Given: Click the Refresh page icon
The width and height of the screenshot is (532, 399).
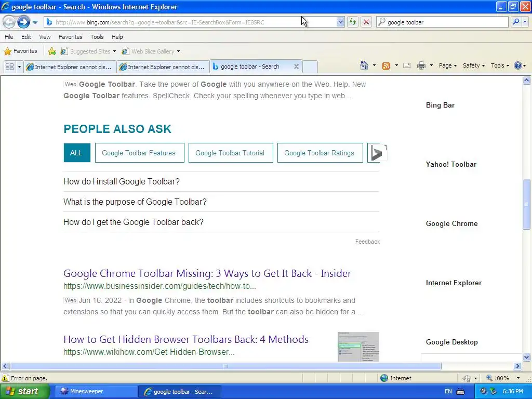Looking at the screenshot, I should [x=353, y=22].
